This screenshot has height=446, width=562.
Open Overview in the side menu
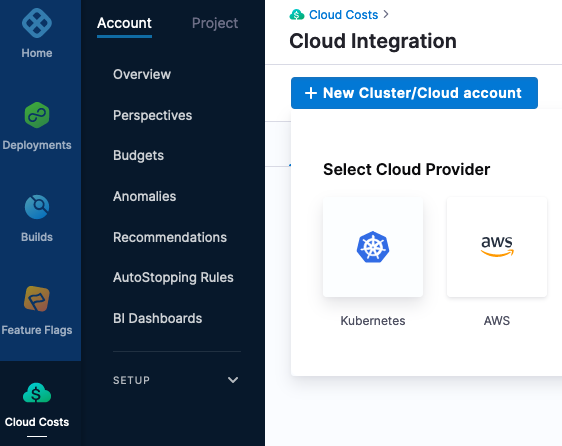click(x=142, y=74)
